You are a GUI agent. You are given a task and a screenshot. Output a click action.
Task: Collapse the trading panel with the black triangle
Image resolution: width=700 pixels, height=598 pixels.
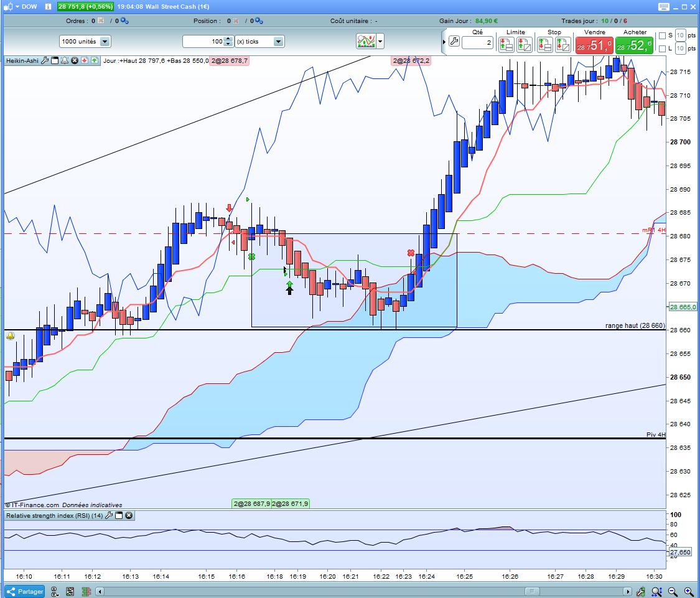pos(444,42)
